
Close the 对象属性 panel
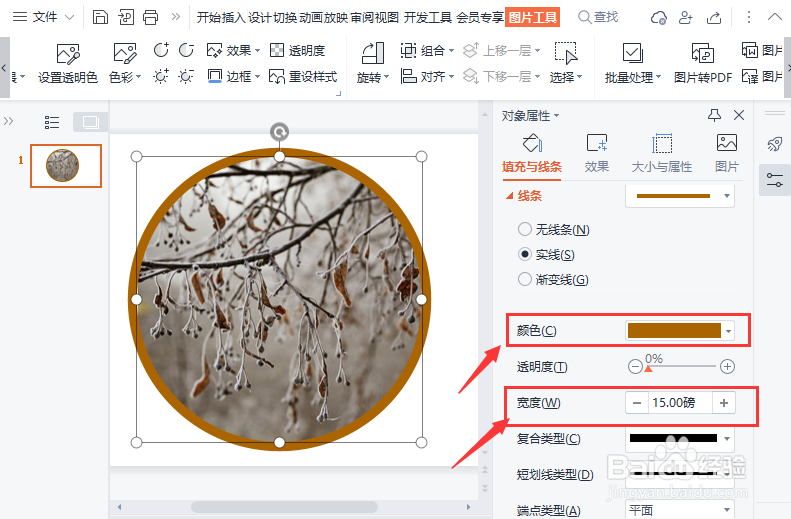[x=739, y=115]
